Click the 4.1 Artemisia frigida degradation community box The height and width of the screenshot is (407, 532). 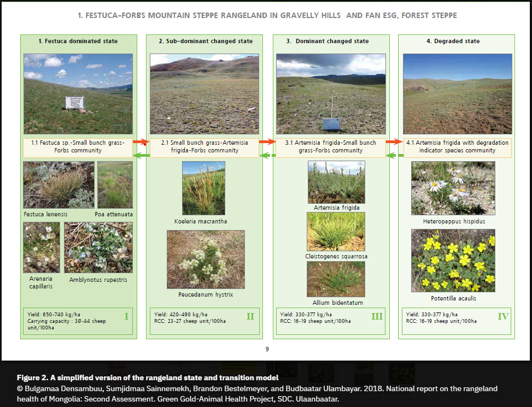pos(457,146)
